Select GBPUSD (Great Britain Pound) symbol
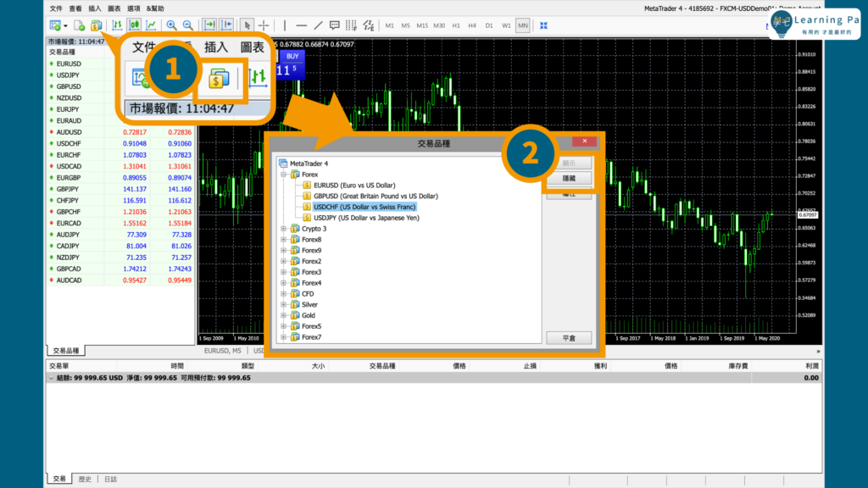 [x=376, y=196]
